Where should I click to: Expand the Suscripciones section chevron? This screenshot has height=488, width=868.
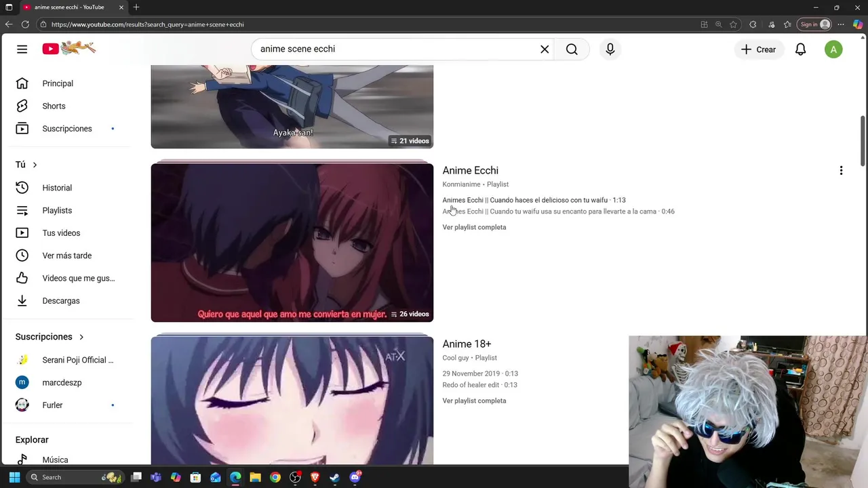(x=81, y=337)
